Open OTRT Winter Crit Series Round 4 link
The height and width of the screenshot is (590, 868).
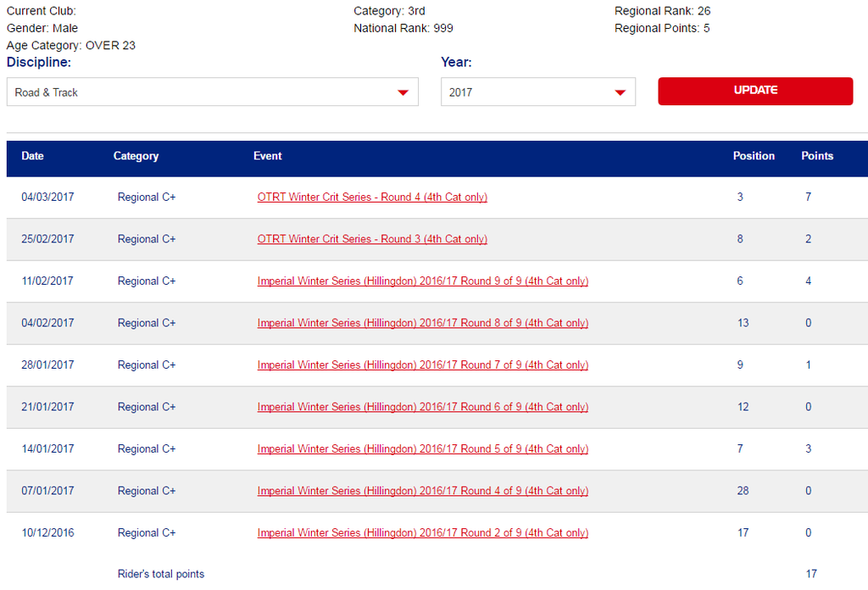[372, 198]
